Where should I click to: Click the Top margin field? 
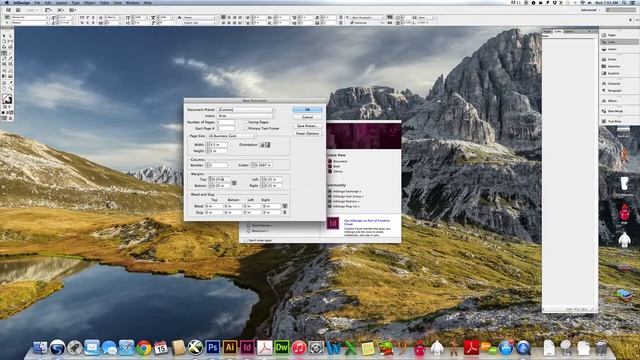coord(219,180)
